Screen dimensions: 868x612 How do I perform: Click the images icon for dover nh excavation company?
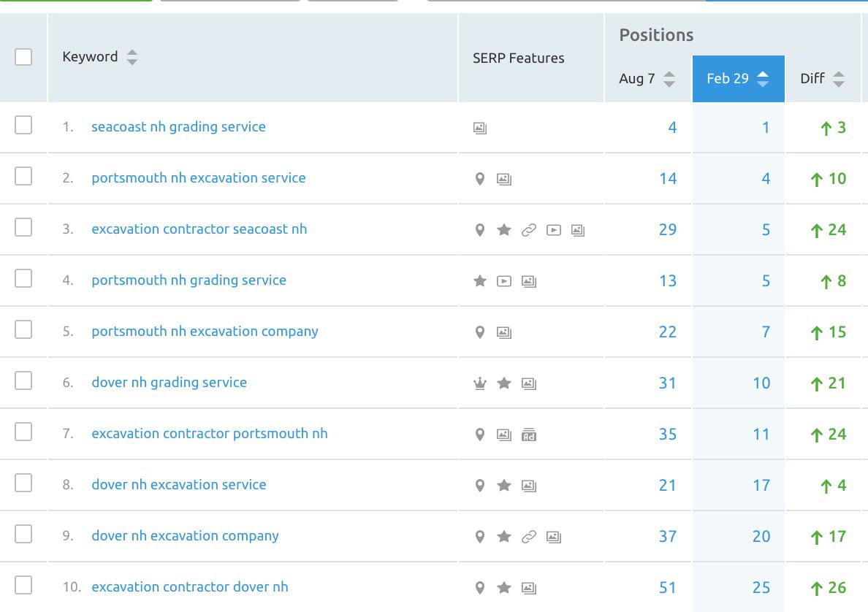pos(554,537)
